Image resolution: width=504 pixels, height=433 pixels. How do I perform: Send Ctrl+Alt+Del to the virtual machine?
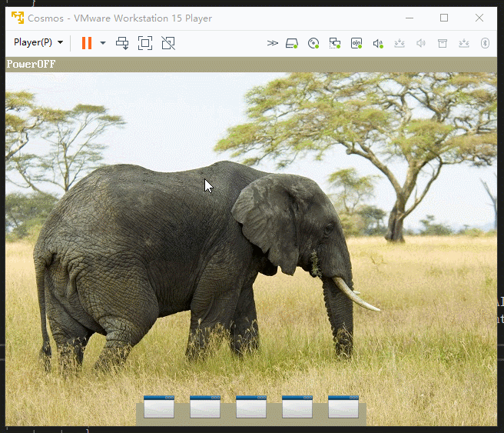(x=122, y=43)
